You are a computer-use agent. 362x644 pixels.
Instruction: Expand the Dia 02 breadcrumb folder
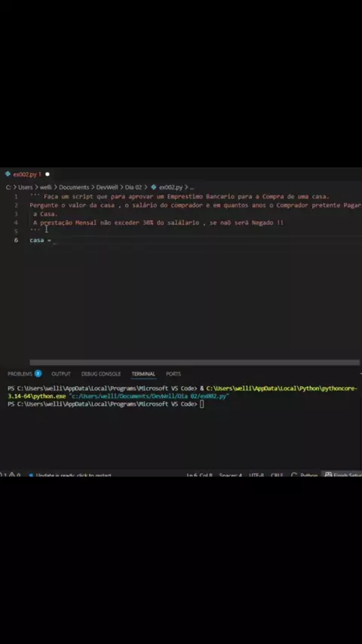click(x=133, y=187)
